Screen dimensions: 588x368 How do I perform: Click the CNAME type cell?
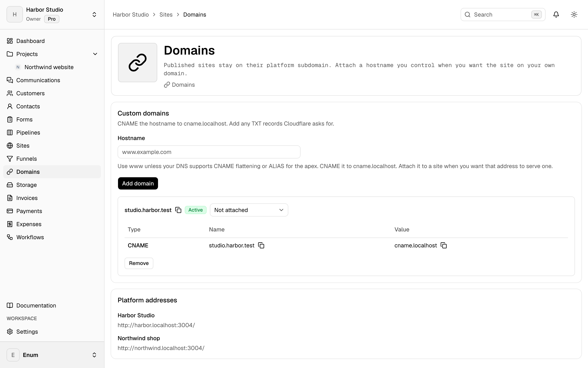coord(138,245)
